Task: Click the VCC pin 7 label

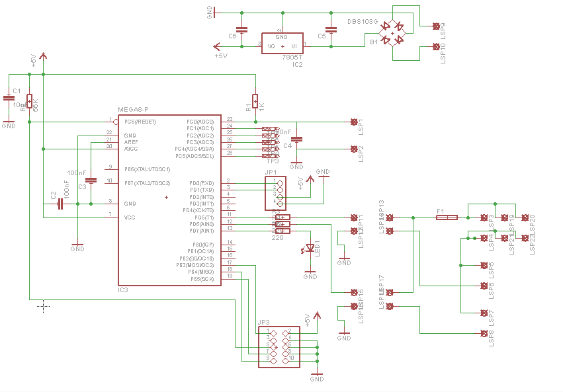Action: pos(130,217)
